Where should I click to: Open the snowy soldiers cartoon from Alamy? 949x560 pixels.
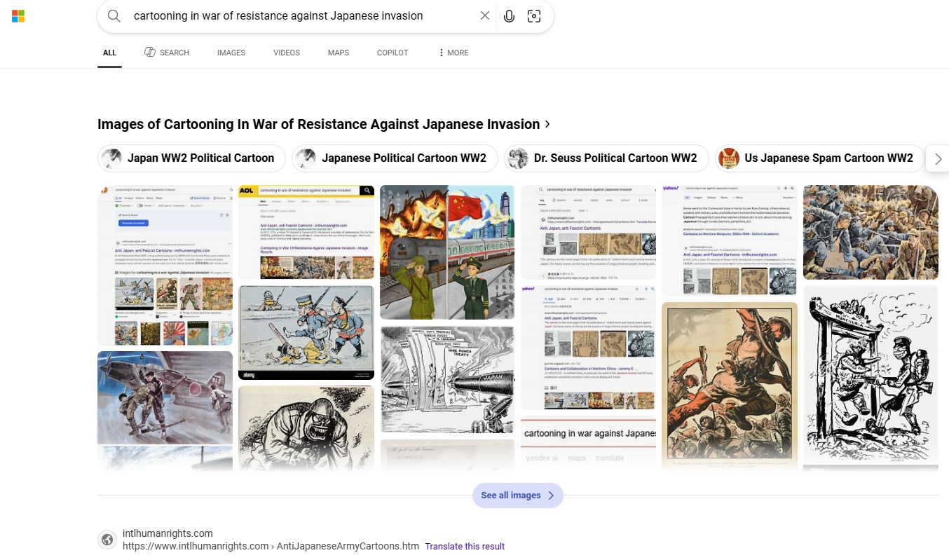click(x=306, y=333)
